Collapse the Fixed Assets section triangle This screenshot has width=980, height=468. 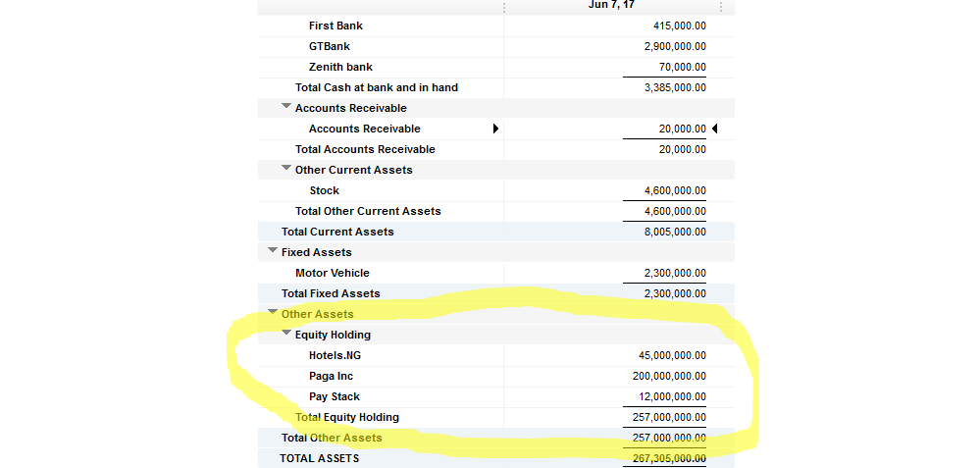273,250
